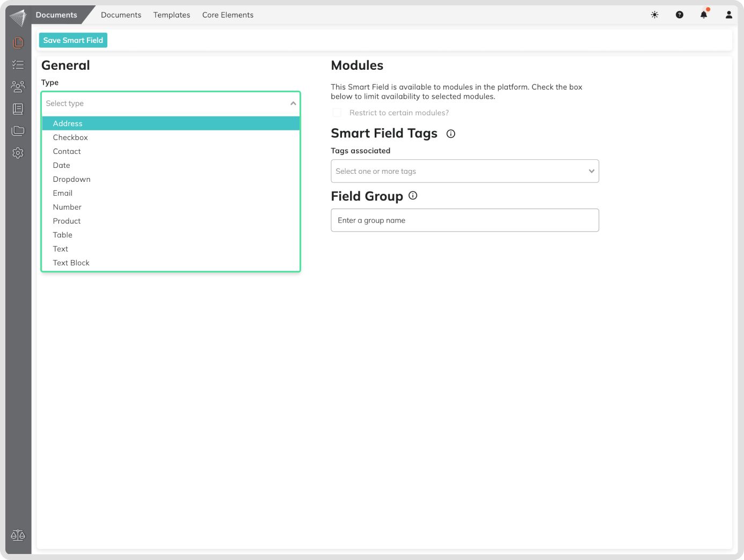Open the help question mark icon
The image size is (744, 560).
click(x=679, y=15)
